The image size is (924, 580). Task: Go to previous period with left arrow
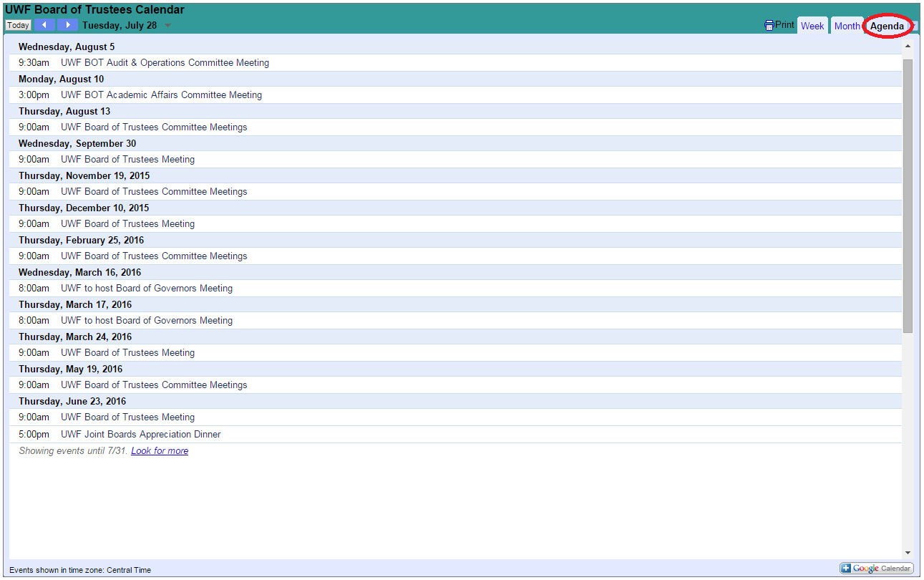[44, 25]
